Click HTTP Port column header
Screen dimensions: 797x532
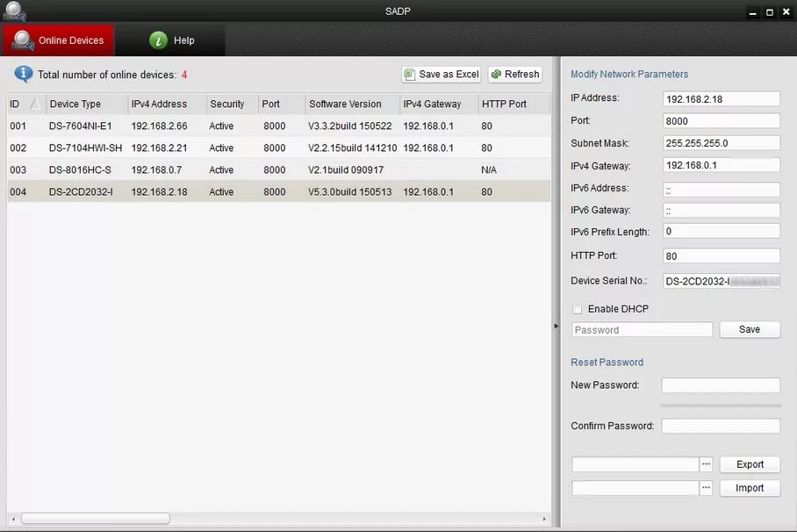(x=514, y=104)
